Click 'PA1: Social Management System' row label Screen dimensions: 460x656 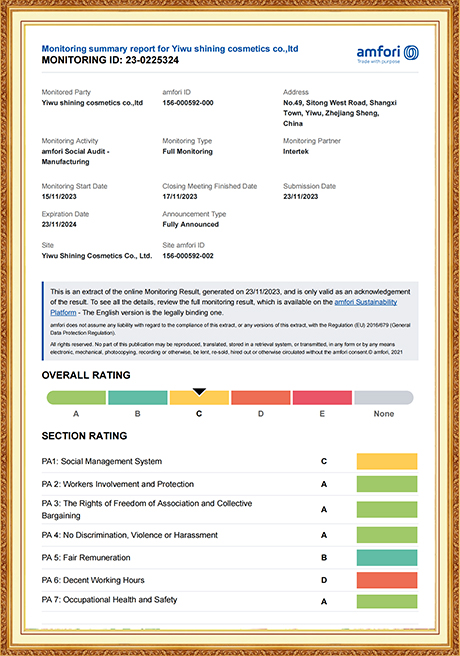pyautogui.click(x=102, y=461)
